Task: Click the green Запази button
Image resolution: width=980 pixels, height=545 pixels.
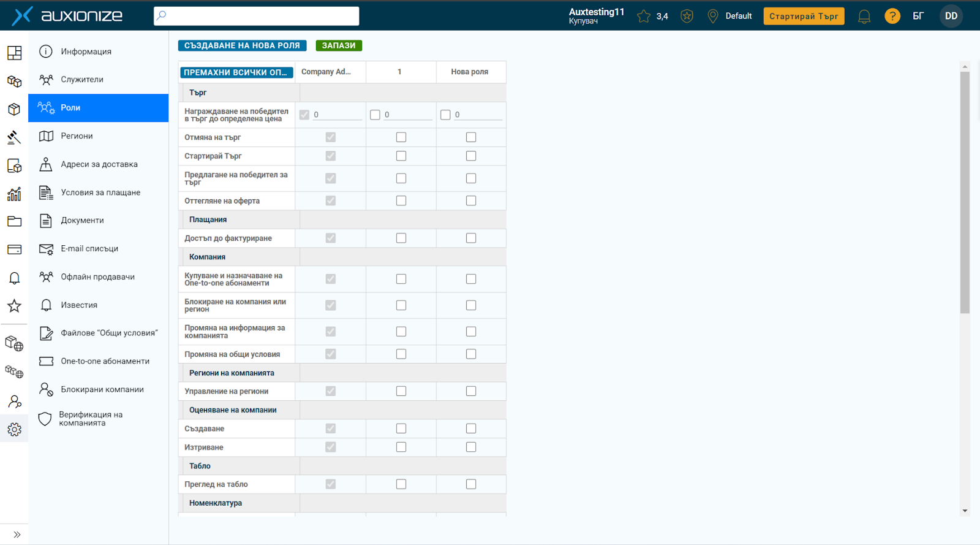Action: coord(339,45)
